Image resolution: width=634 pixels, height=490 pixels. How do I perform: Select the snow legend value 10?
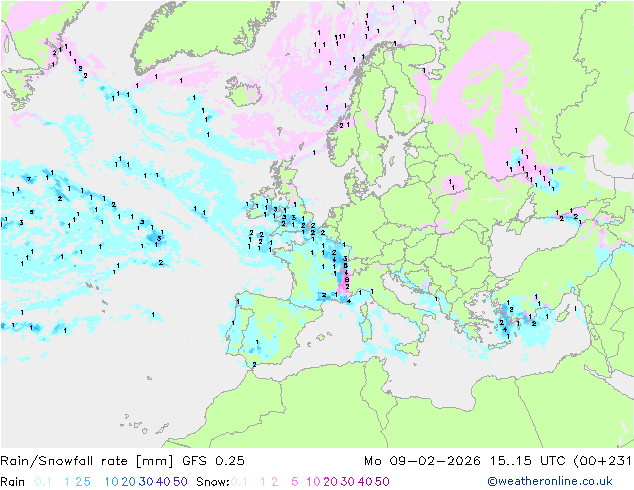click(x=313, y=482)
